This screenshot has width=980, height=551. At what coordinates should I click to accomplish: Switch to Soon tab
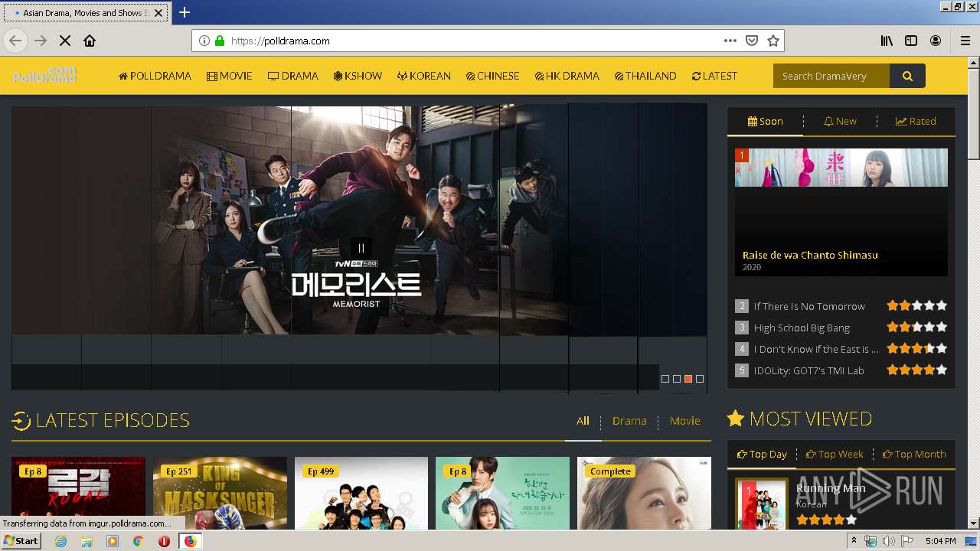(765, 121)
